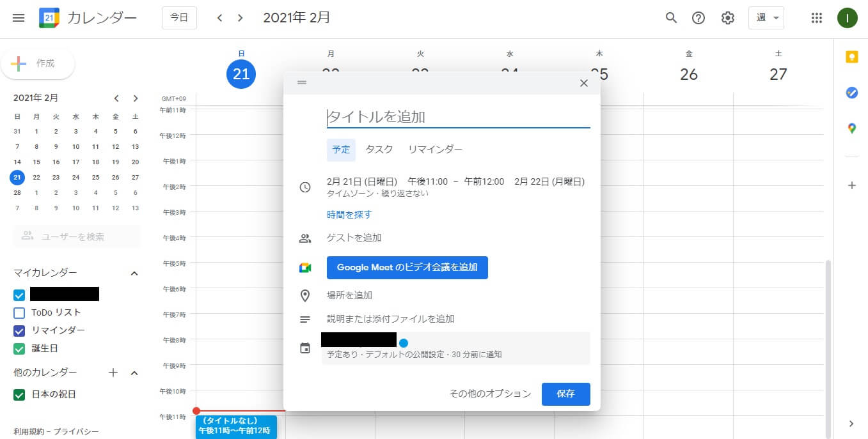Collapse the マイカレンダー section
The width and height of the screenshot is (868, 439).
pos(134,273)
